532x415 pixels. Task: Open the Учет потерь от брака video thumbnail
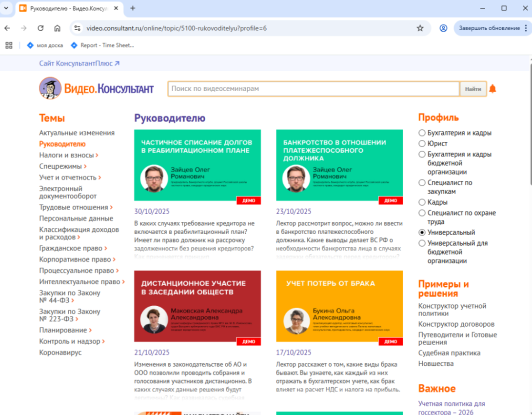(x=339, y=306)
